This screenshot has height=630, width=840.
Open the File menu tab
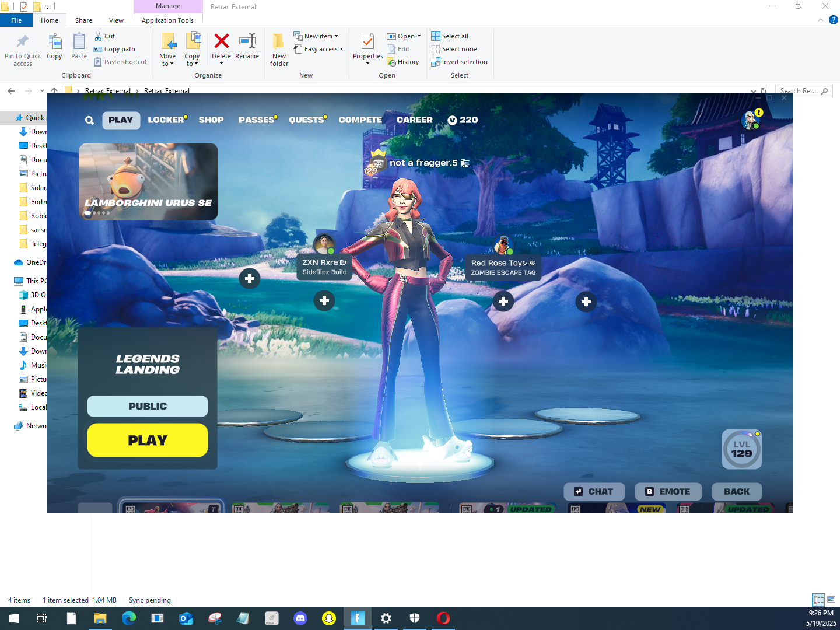coord(16,20)
